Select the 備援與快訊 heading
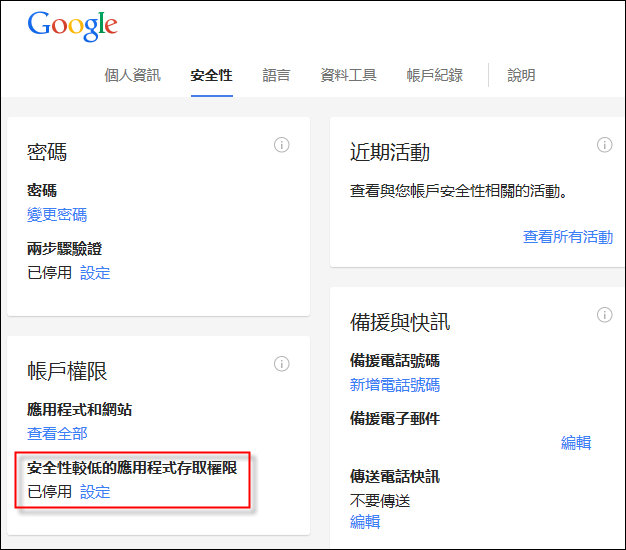 400,322
